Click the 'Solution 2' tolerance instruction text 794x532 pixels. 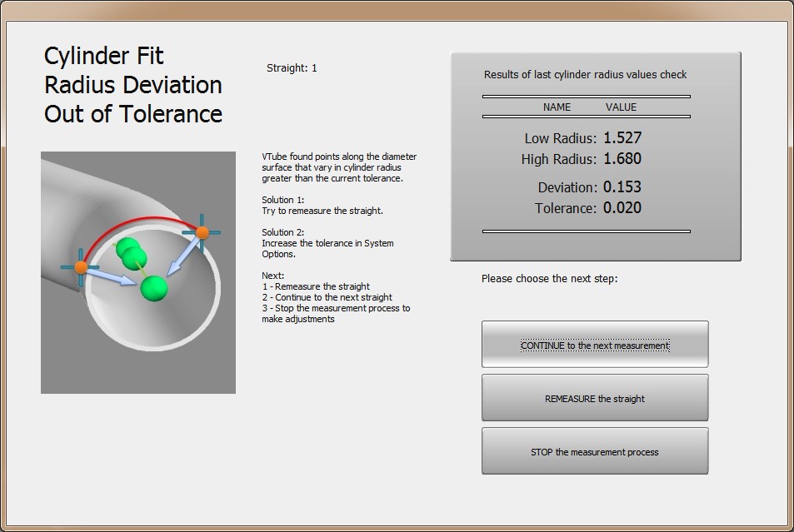click(x=327, y=243)
